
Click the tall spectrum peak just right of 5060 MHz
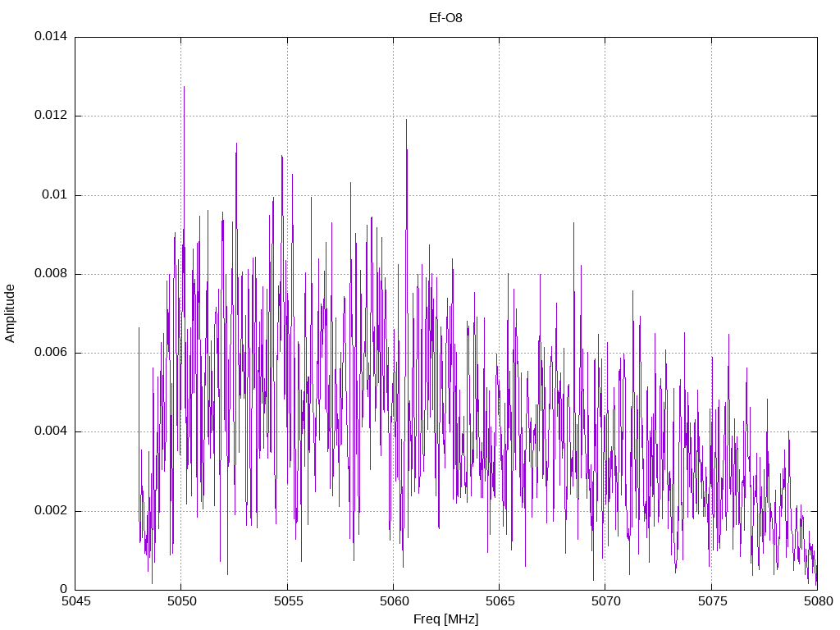point(406,120)
